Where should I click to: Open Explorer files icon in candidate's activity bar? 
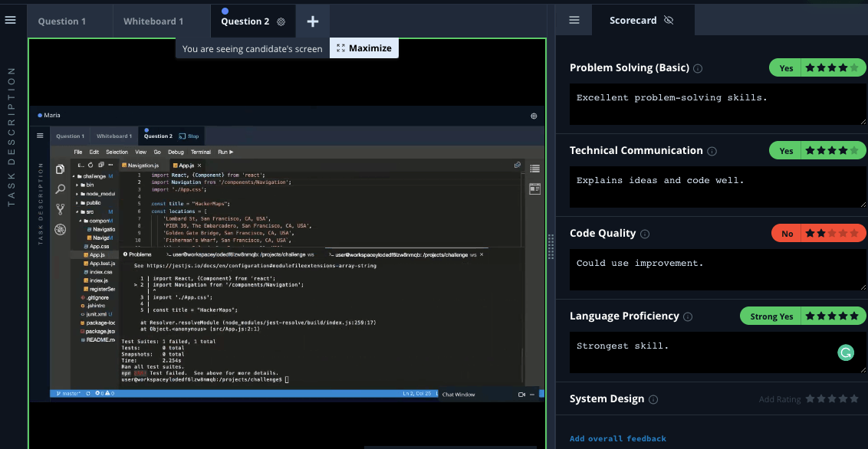coord(61,169)
